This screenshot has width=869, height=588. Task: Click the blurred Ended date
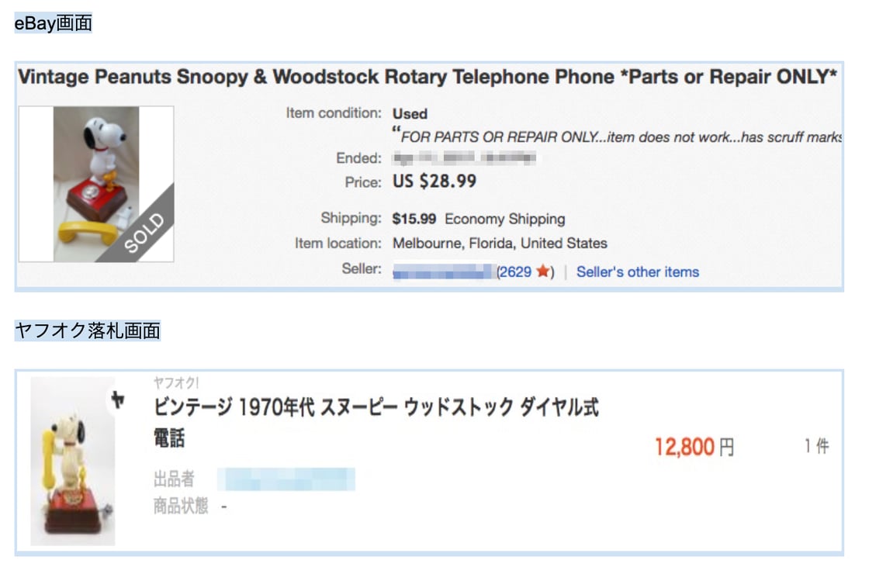click(464, 159)
